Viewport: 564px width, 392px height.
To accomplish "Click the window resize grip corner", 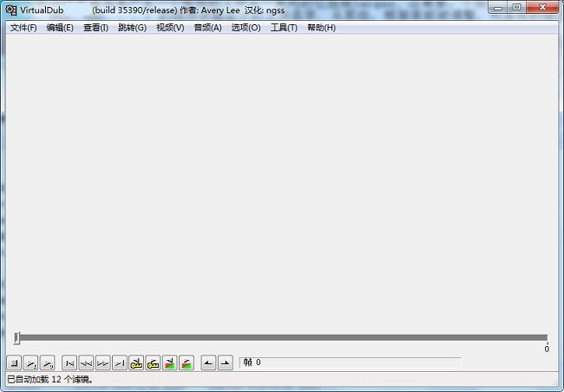I will click(554, 382).
